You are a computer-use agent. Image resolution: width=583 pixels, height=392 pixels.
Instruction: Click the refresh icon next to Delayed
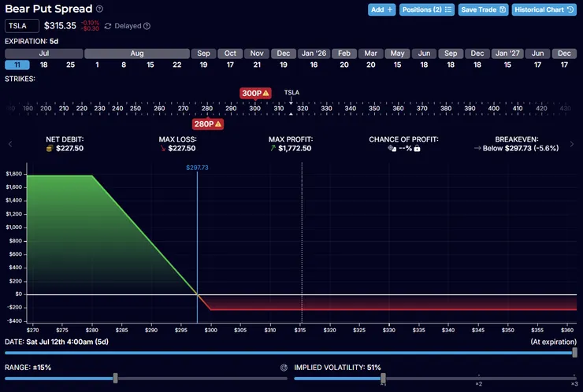click(108, 26)
